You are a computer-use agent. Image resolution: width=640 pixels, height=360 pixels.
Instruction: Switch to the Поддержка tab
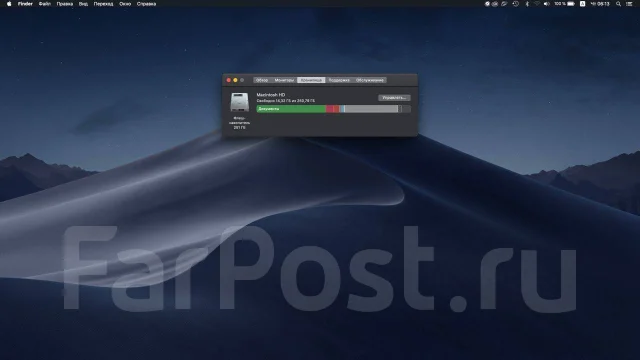pos(339,80)
